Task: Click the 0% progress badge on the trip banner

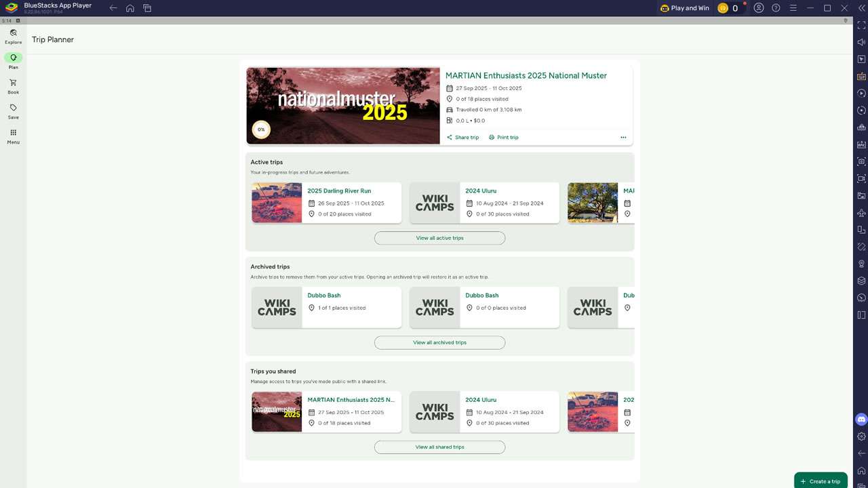Action: click(261, 129)
